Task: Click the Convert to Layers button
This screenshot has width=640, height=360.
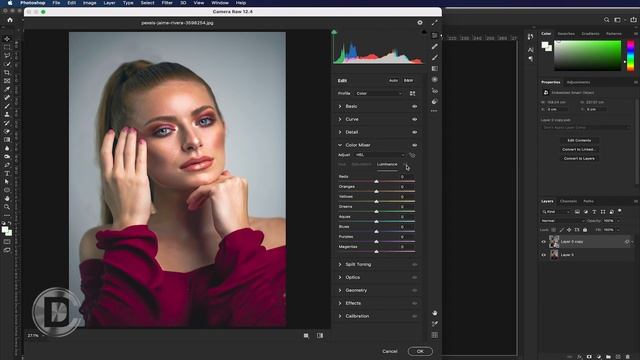Action: click(579, 158)
